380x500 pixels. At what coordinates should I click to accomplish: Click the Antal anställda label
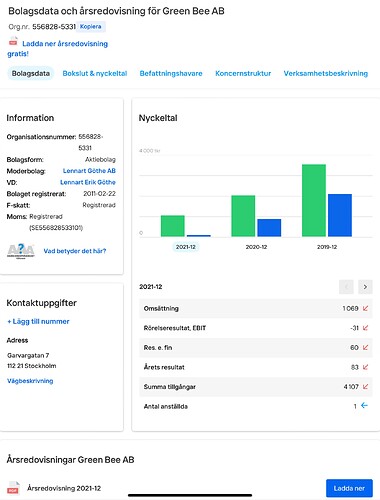(166, 406)
